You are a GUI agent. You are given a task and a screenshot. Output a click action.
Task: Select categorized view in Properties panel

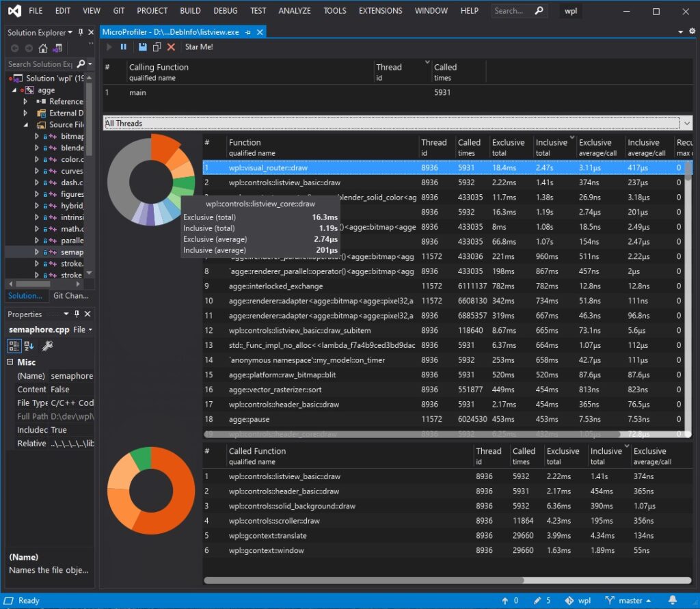pyautogui.click(x=14, y=346)
